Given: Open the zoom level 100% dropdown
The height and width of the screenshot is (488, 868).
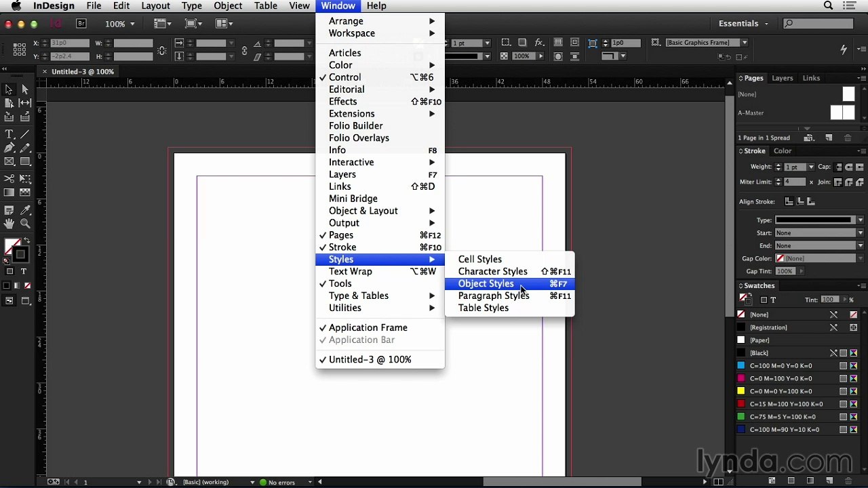Looking at the screenshot, I should click(132, 24).
